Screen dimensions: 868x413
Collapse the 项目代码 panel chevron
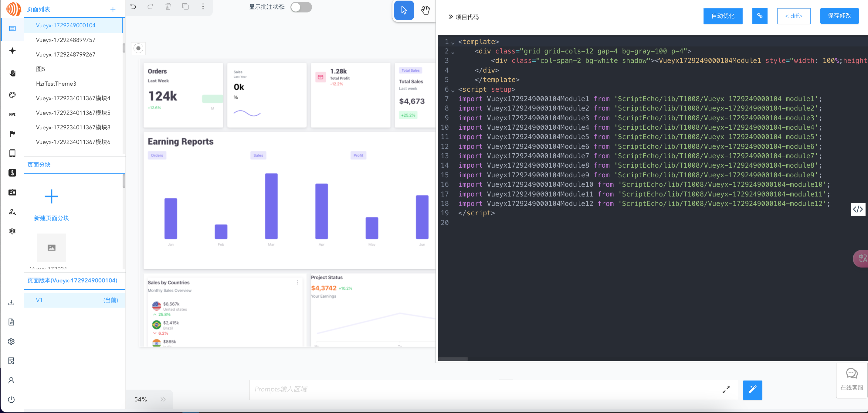pyautogui.click(x=450, y=16)
